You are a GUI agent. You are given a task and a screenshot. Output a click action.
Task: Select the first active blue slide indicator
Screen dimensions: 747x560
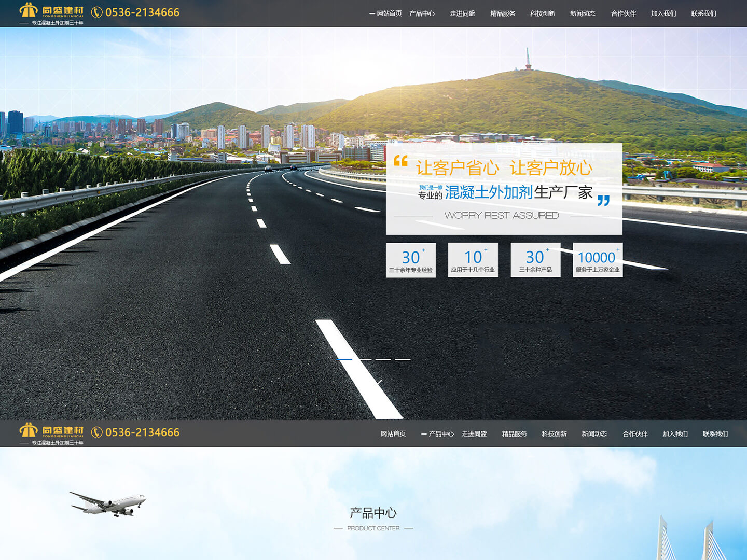(x=344, y=359)
